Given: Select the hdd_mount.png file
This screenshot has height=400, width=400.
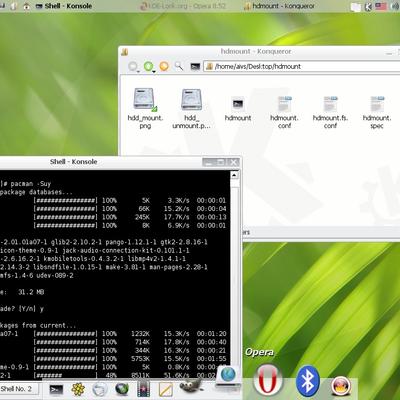Looking at the screenshot, I should click(145, 108).
